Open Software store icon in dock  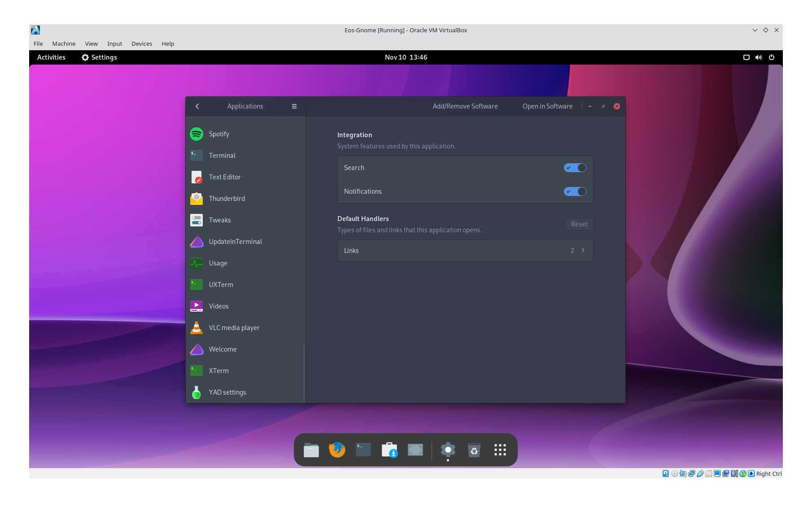point(389,450)
